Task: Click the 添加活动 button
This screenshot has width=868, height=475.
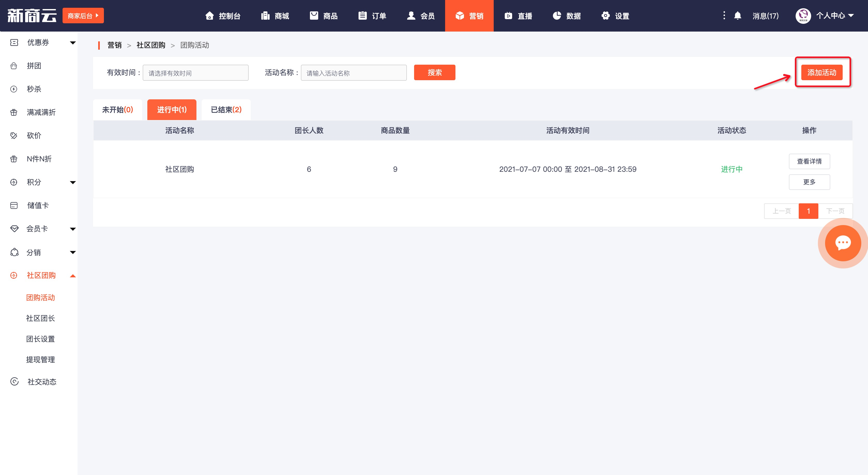Action: click(x=822, y=72)
